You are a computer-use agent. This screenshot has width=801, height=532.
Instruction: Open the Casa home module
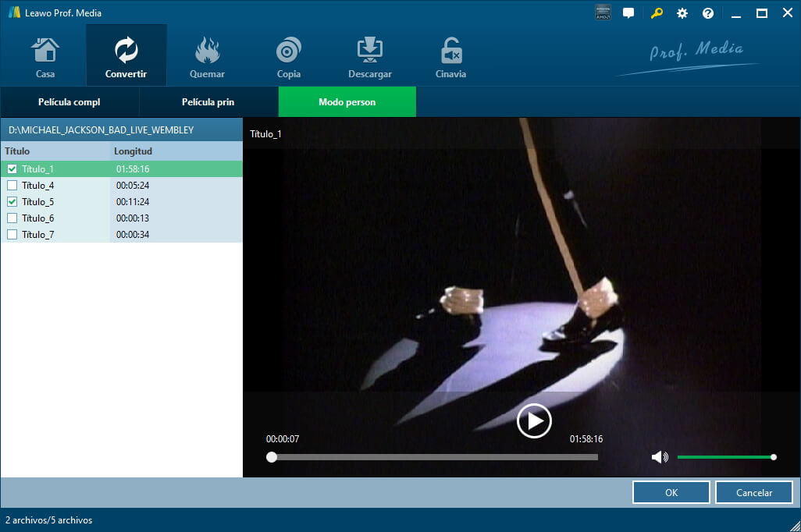pyautogui.click(x=45, y=57)
